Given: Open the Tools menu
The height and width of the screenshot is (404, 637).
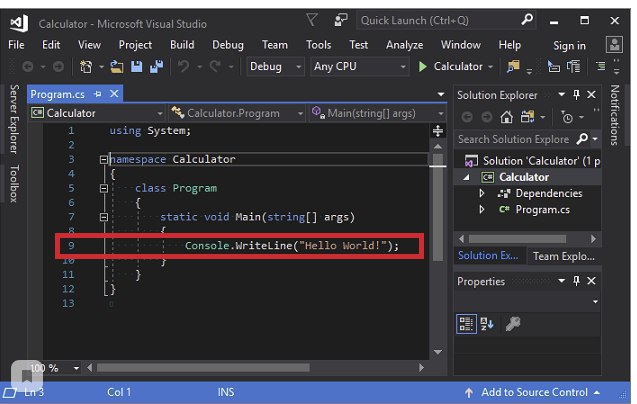Looking at the screenshot, I should click(x=318, y=45).
